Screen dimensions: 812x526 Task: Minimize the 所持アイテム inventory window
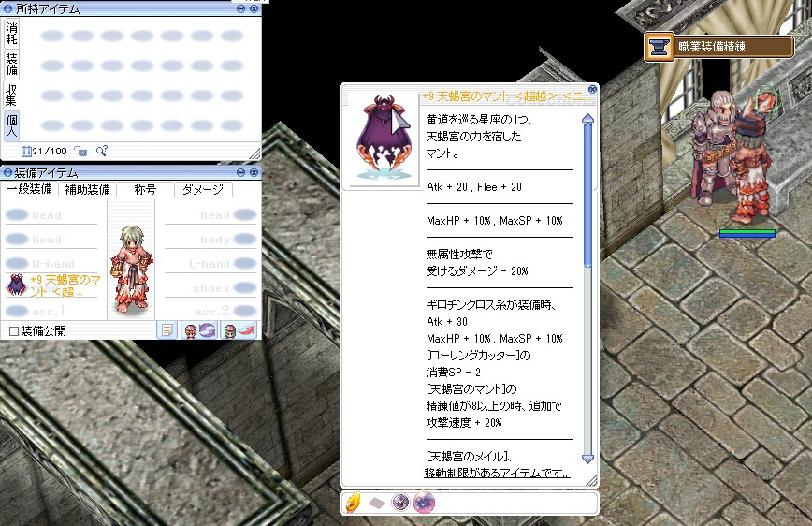241,8
